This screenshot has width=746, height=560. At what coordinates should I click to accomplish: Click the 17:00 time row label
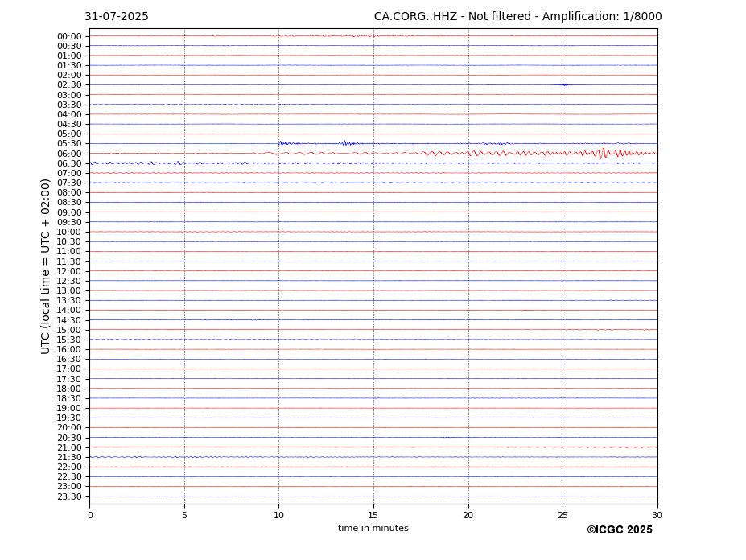pos(69,369)
